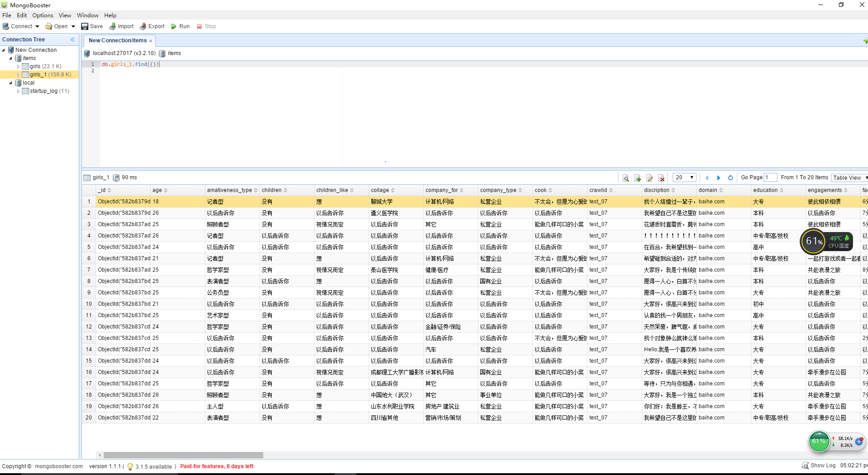Click the Run query button
868x475 pixels.
180,26
